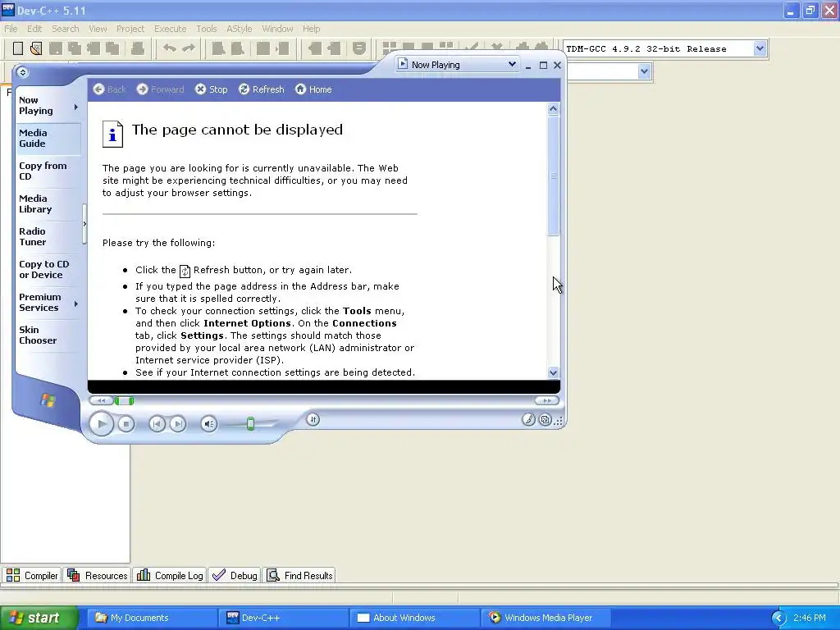Open the Now Playing dropdown list
The image size is (840, 630).
pos(512,64)
